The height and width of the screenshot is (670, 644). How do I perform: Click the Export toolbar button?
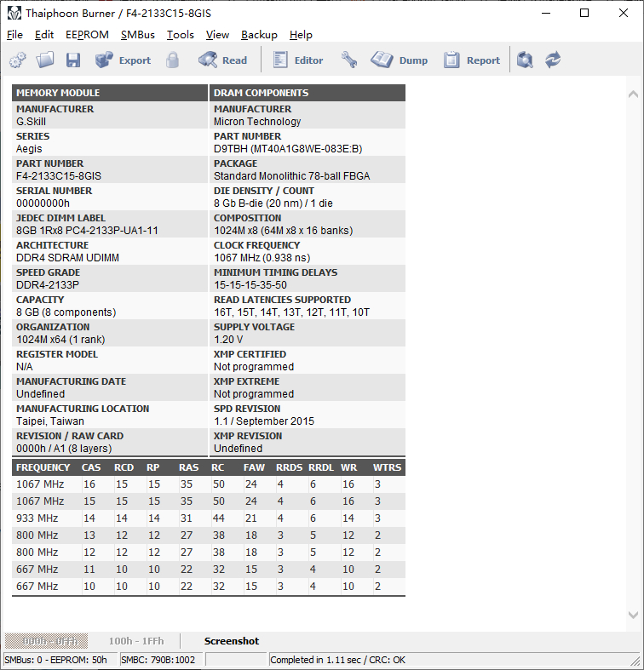point(123,60)
